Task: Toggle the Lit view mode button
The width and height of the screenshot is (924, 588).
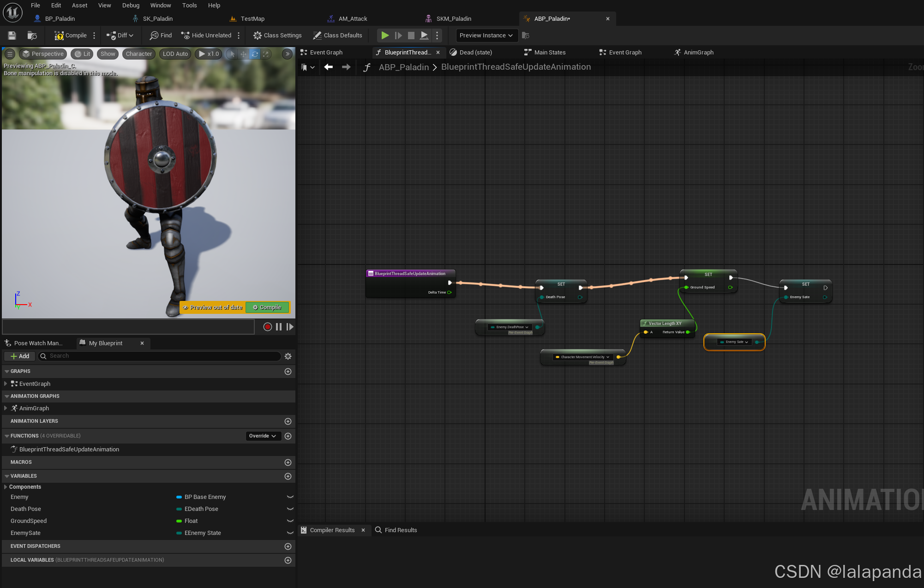Action: (83, 54)
